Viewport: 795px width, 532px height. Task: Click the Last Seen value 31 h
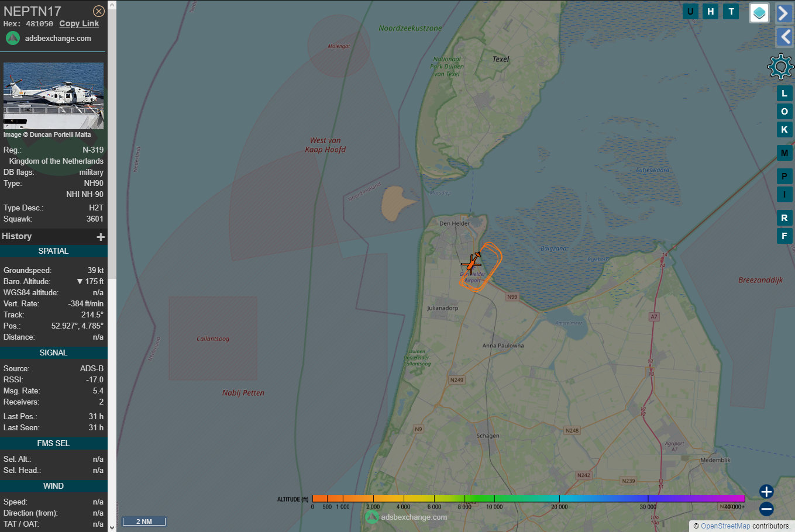click(96, 427)
